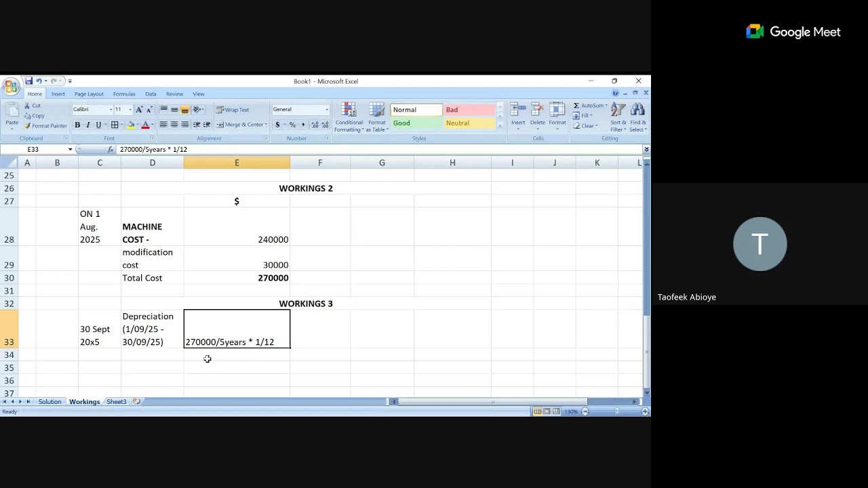
Task: Apply cell borders icon
Action: pyautogui.click(x=115, y=125)
